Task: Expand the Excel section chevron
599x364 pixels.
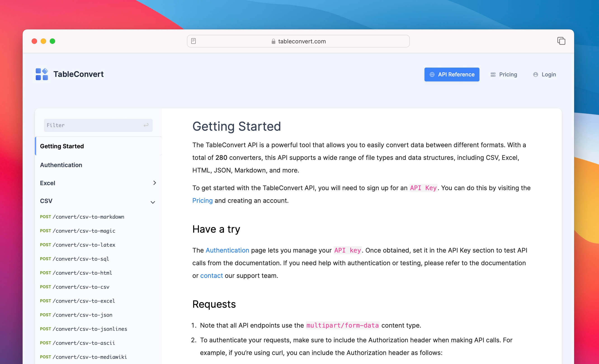Action: point(155,183)
